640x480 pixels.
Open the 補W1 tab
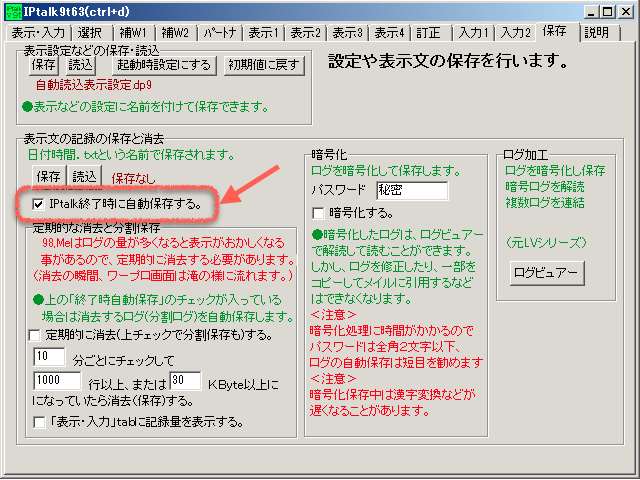pos(133,33)
